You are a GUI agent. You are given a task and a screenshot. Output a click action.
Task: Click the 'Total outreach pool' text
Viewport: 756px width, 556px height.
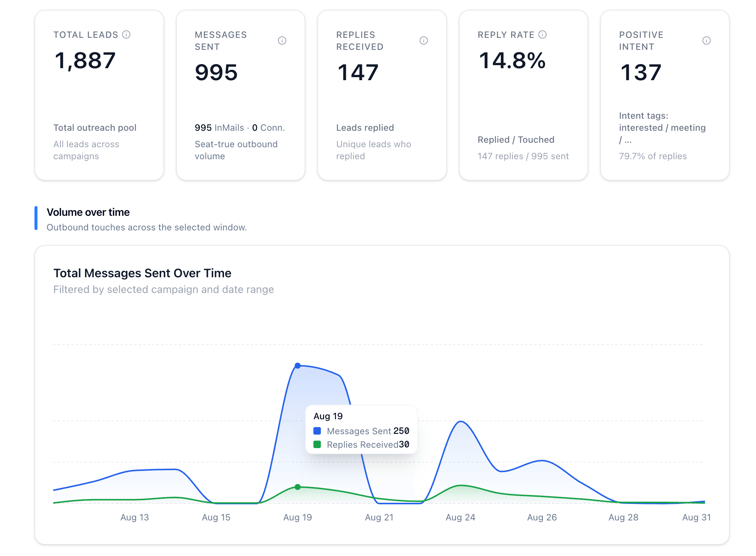[x=95, y=128]
